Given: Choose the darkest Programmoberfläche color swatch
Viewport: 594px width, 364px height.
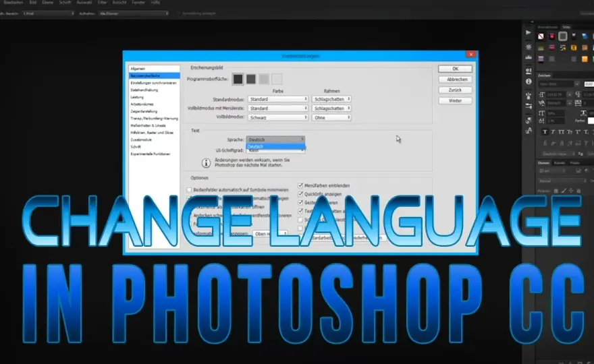Looking at the screenshot, I should (238, 79).
